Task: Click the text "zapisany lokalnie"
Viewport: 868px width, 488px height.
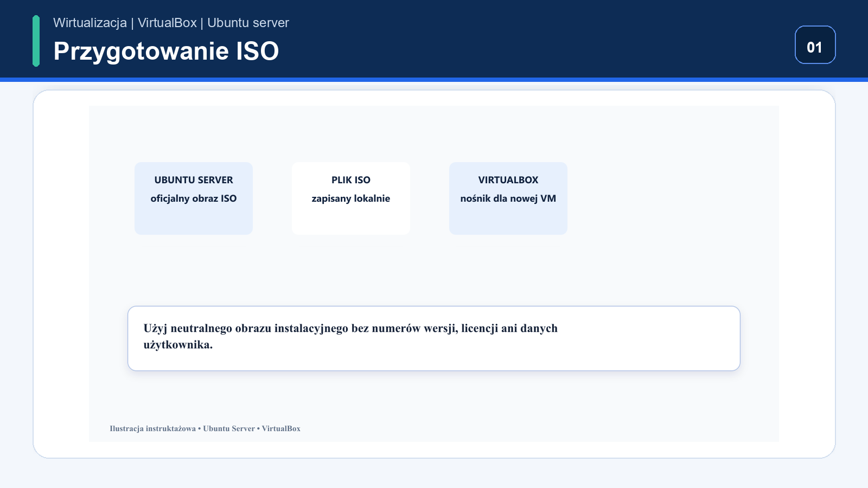Action: (351, 198)
